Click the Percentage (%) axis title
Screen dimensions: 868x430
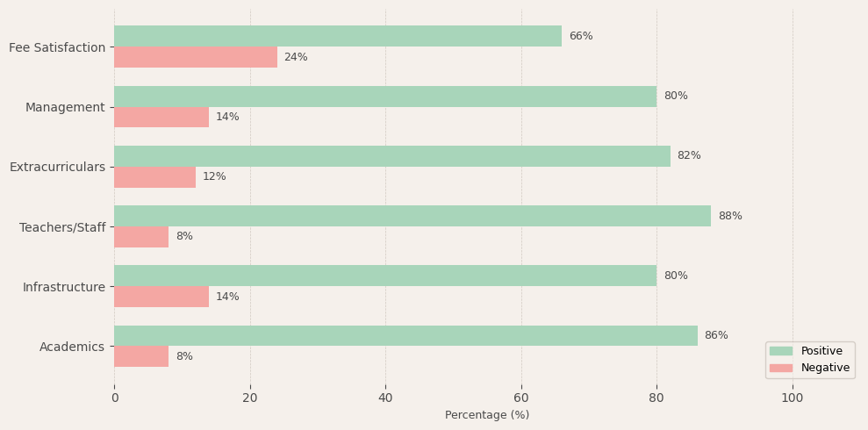[x=487, y=415]
